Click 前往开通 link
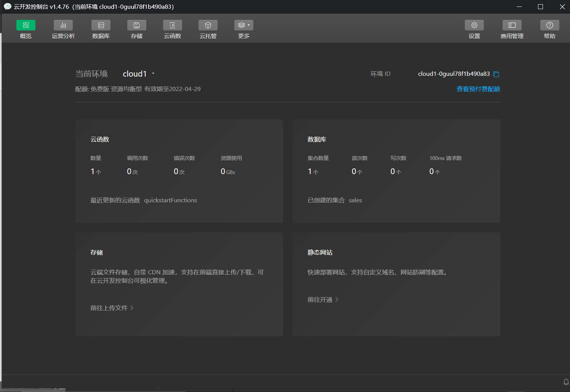Viewport: 570px width, 392px height. (323, 300)
